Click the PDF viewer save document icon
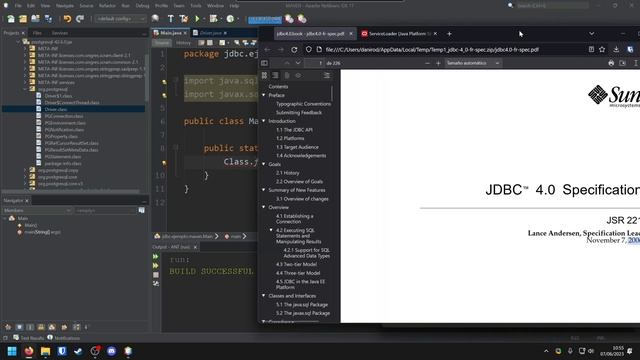Screen dimensions: 640x360 (622, 63)
